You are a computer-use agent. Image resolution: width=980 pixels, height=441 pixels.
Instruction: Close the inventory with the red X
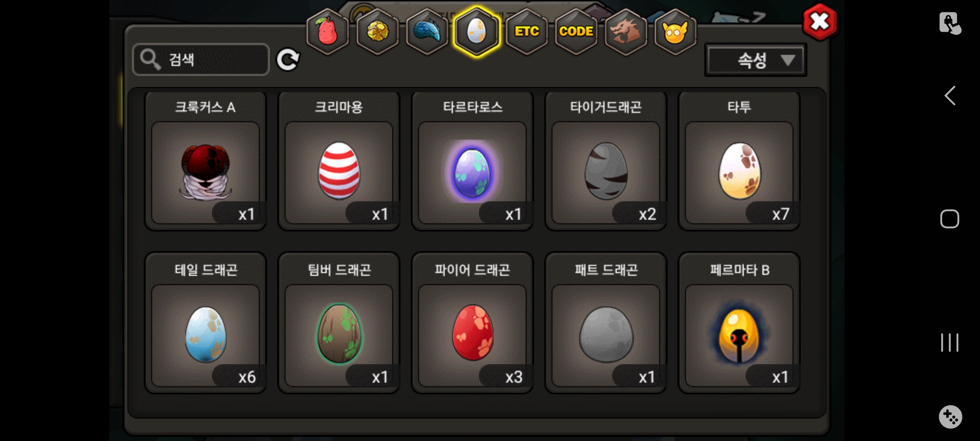(820, 22)
